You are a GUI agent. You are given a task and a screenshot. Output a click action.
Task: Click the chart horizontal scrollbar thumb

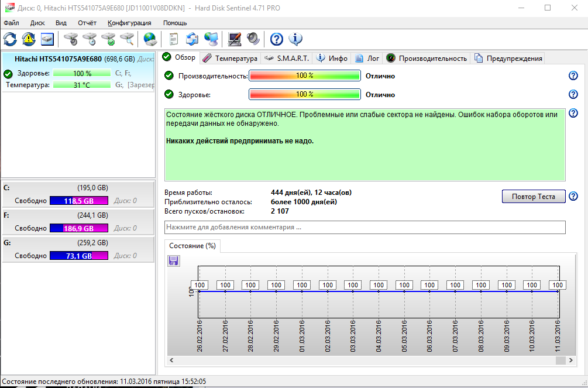561,360
